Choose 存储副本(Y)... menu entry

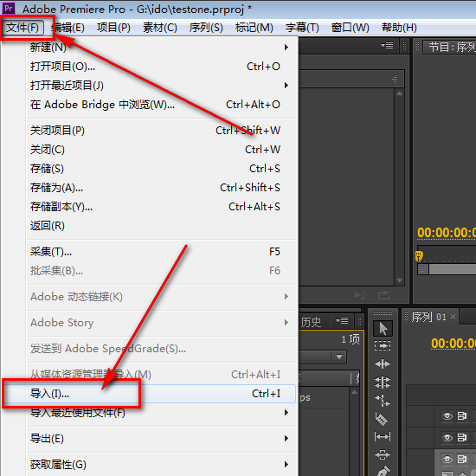point(161,207)
